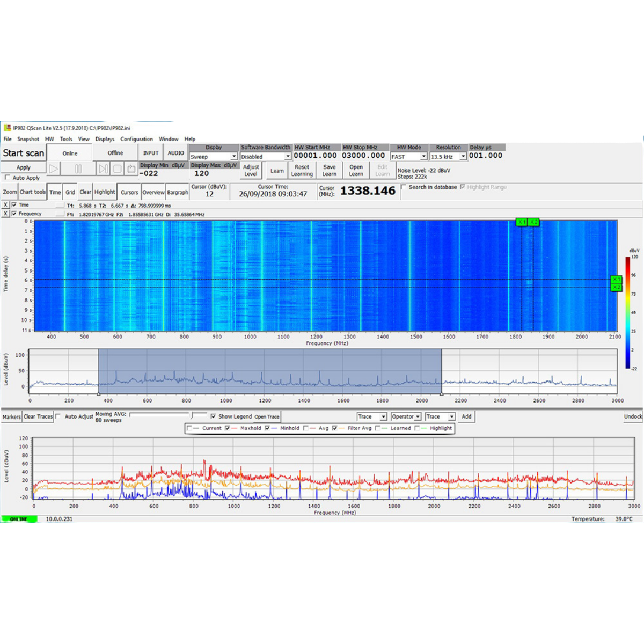Open the Tools menu
The width and height of the screenshot is (644, 644).
[x=66, y=139]
